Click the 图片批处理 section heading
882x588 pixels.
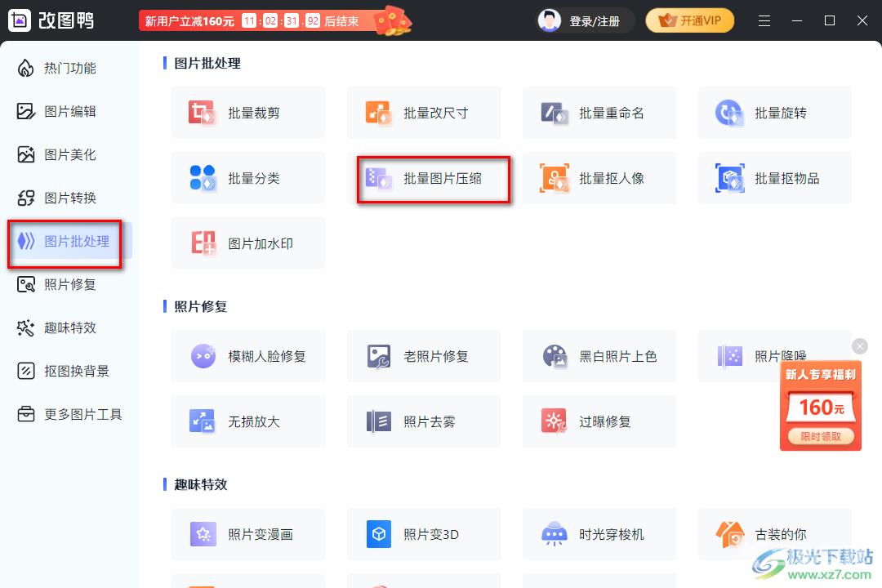click(207, 63)
